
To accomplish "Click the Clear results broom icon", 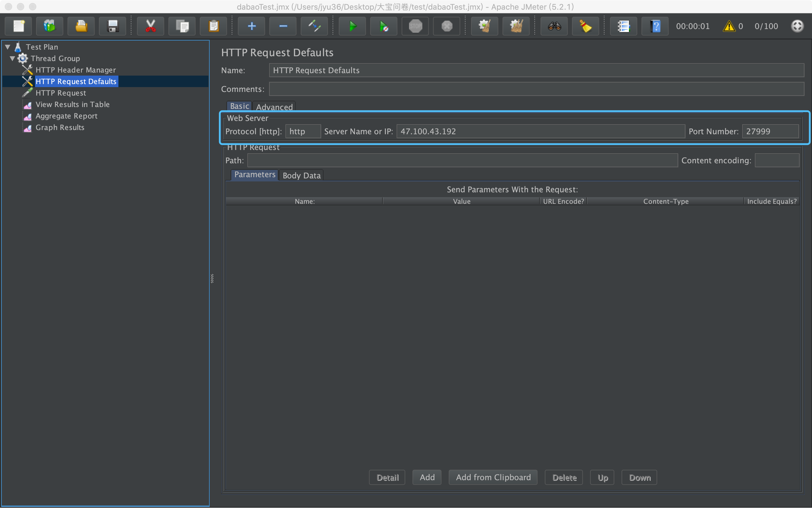I will pyautogui.click(x=485, y=26).
